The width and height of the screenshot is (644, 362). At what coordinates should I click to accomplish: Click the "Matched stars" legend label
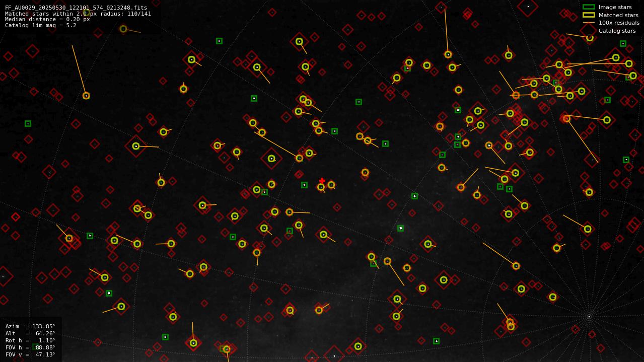(618, 15)
